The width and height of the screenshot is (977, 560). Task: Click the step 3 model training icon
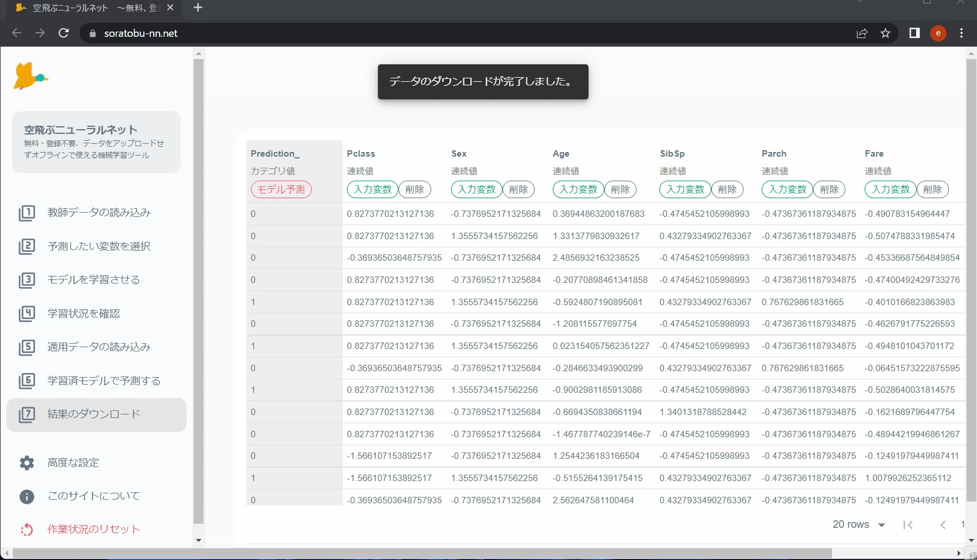click(27, 280)
